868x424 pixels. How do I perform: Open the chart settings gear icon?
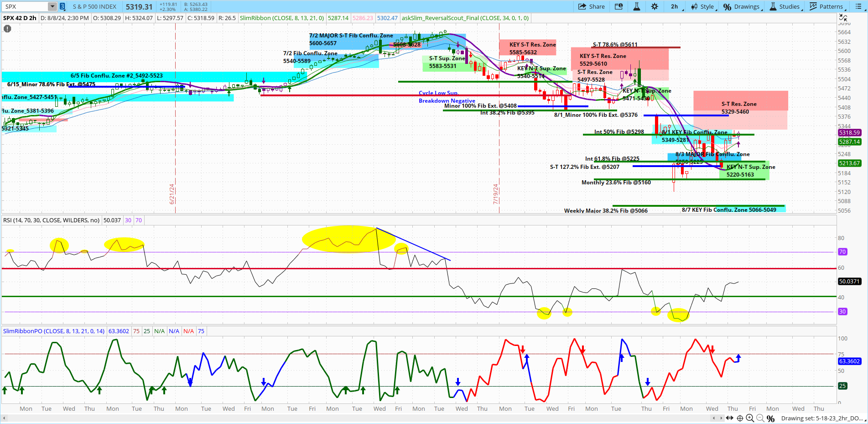coord(655,6)
